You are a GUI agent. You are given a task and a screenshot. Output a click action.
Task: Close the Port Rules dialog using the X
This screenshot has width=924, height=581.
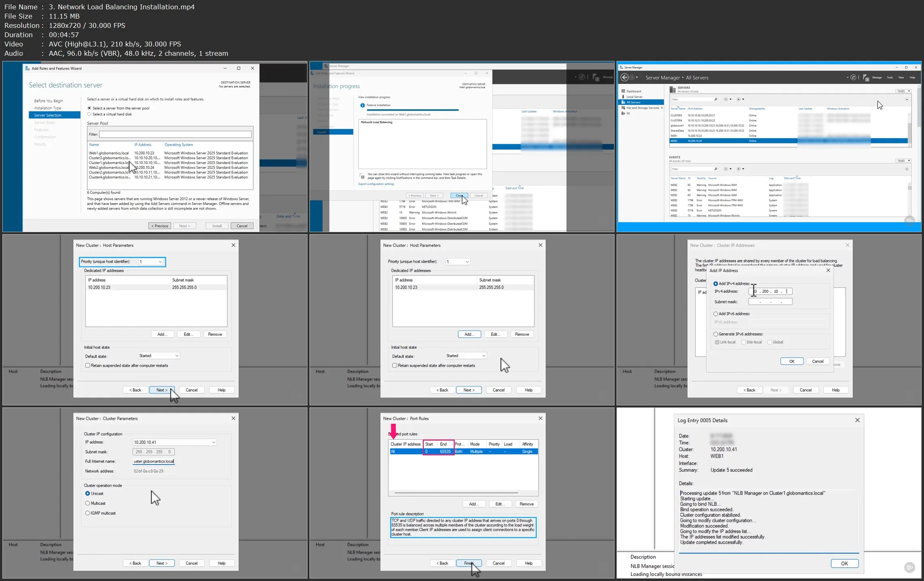(x=540, y=418)
